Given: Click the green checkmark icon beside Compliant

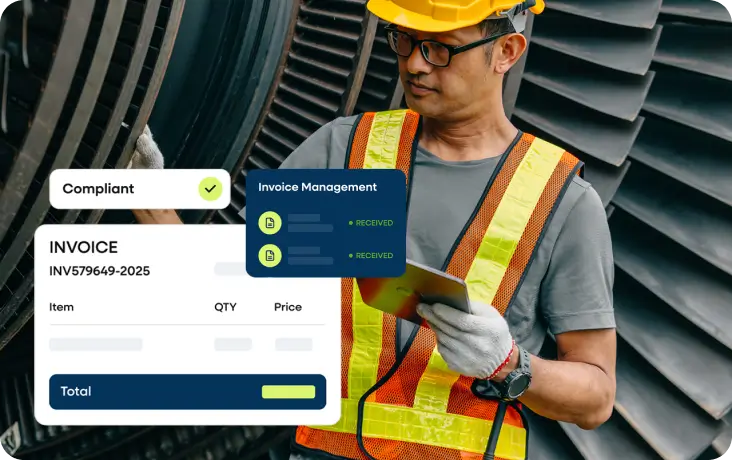Looking at the screenshot, I should click(211, 189).
